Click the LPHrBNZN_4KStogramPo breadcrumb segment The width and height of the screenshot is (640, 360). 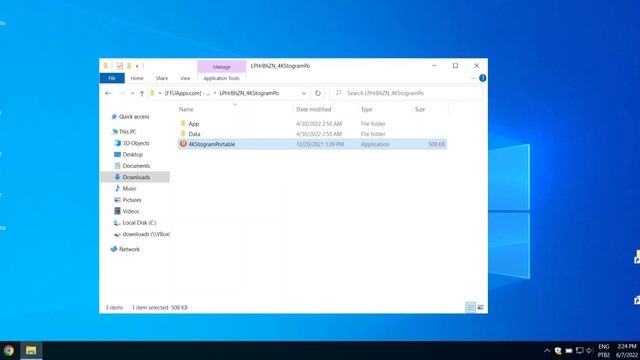(249, 93)
